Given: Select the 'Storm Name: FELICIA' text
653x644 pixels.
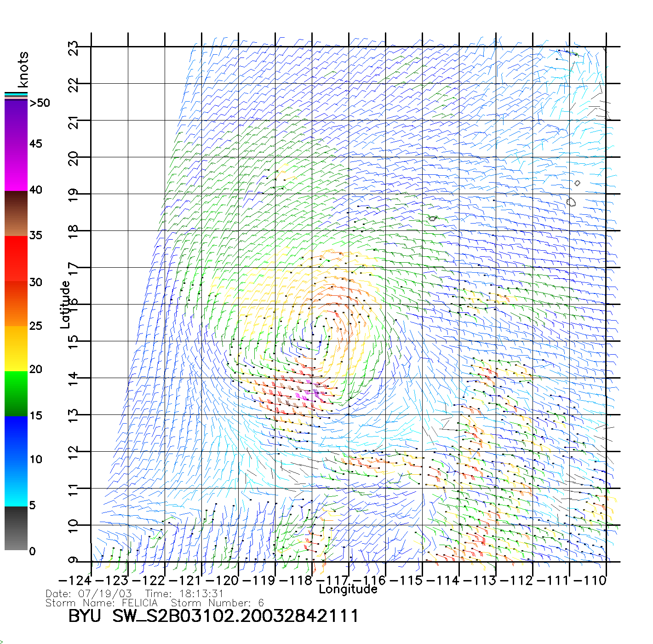Looking at the screenshot, I should pyautogui.click(x=102, y=603).
